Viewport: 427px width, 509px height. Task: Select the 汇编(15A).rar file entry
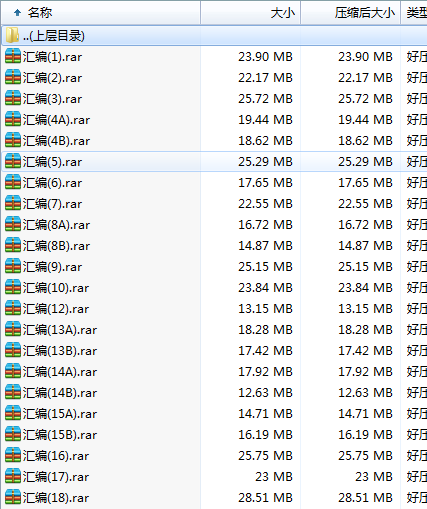(x=60, y=414)
